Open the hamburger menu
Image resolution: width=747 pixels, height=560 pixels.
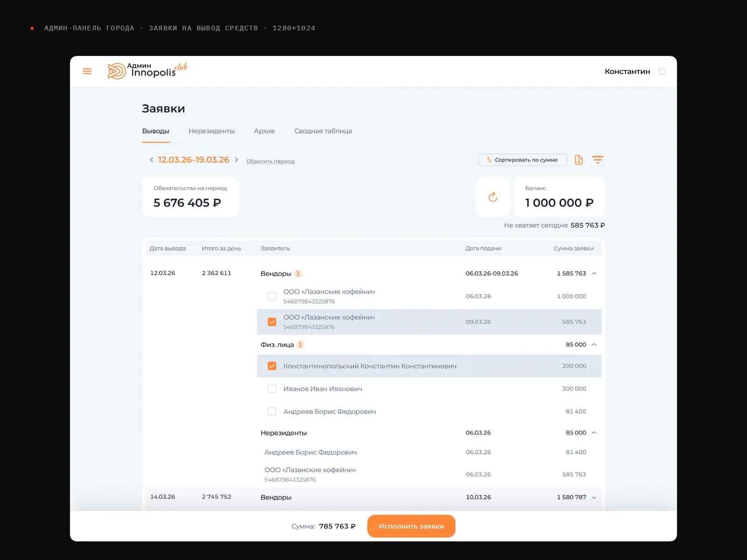coord(87,71)
